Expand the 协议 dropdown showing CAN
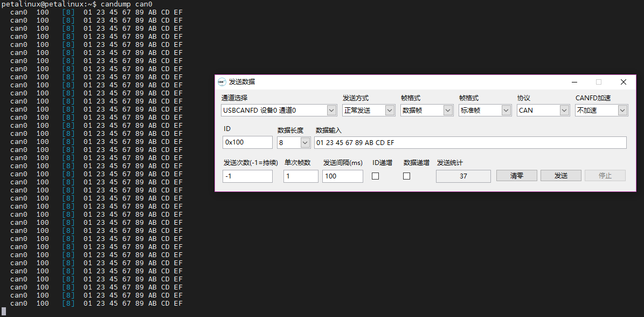This screenshot has width=644, height=317. pyautogui.click(x=543, y=111)
